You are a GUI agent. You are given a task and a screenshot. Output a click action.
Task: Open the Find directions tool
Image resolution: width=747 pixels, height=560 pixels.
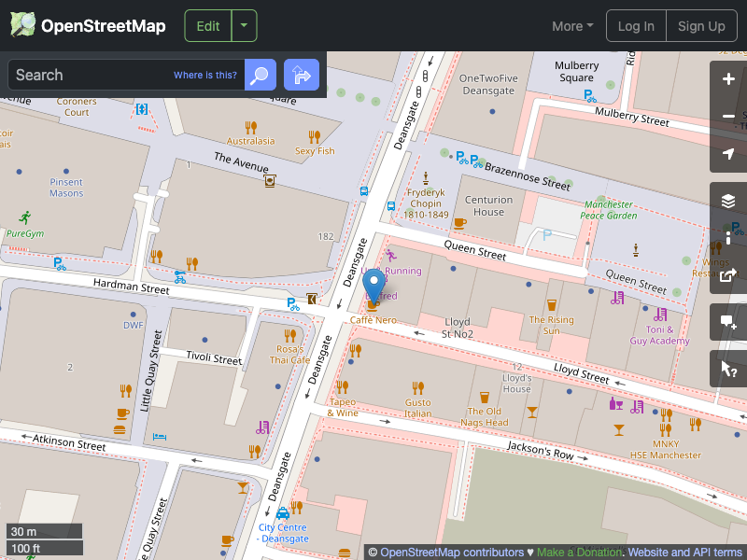coord(301,75)
